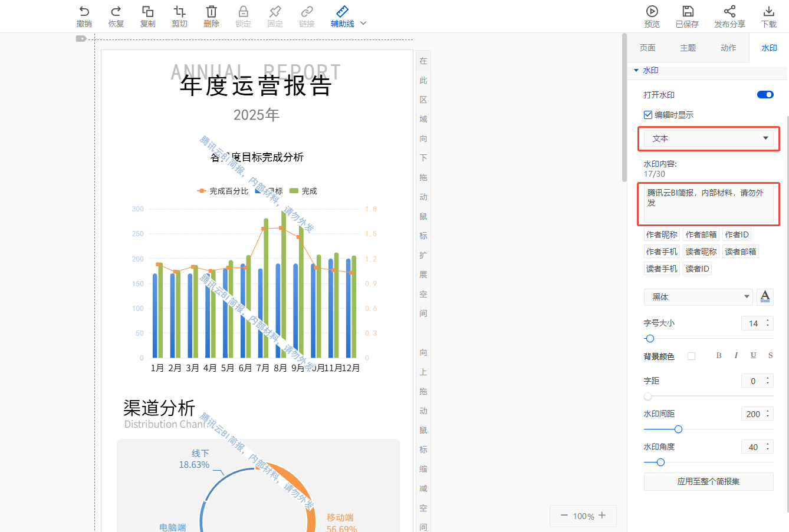The width and height of the screenshot is (789, 532).
Task: Click the watermark content text box
Action: (708, 204)
